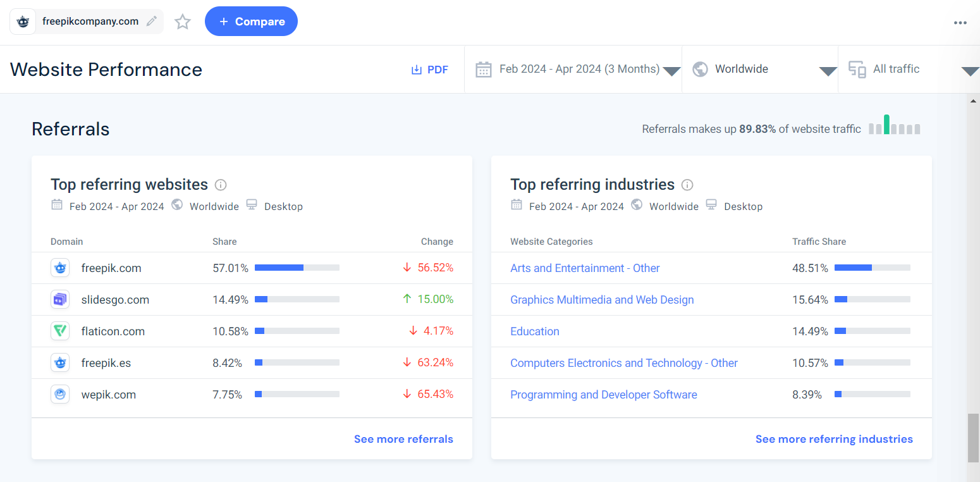Click the Share column header
The image size is (980, 482).
click(224, 242)
